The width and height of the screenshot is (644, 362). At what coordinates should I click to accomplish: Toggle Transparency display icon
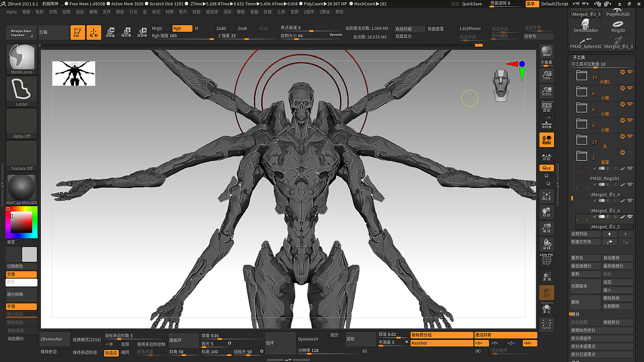coord(546,276)
